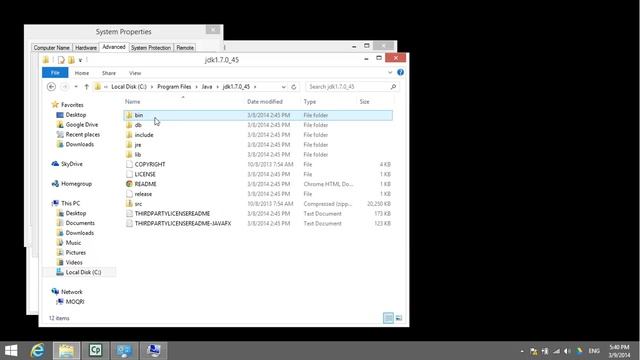Sort by Type column header
This screenshot has height=360, width=640.
[310, 102]
